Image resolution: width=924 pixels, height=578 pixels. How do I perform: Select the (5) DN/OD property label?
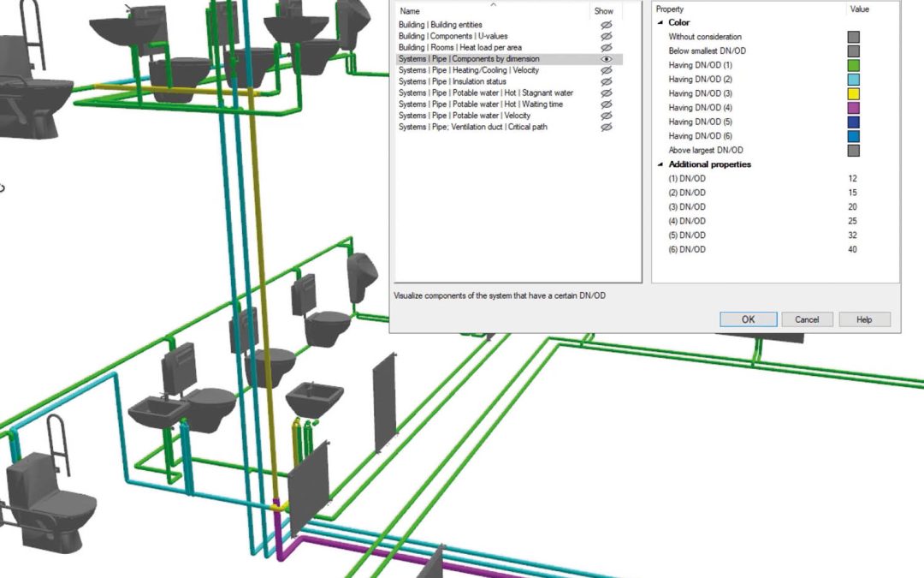(x=686, y=235)
